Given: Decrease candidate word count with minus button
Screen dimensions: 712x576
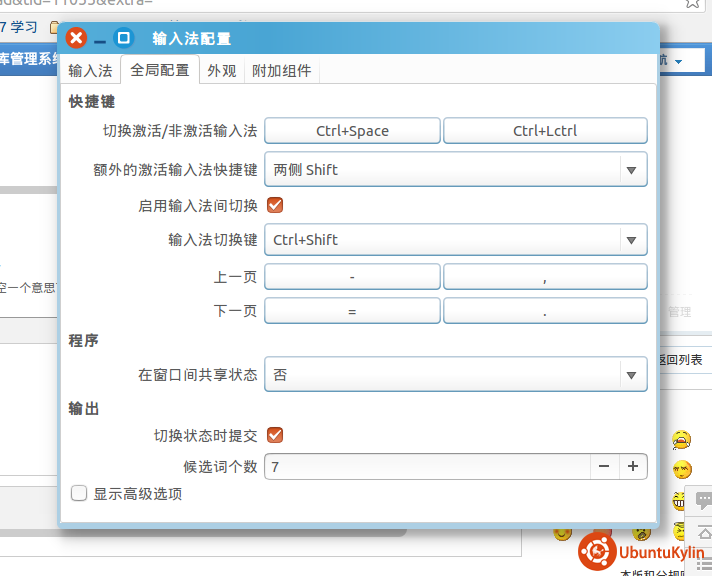Looking at the screenshot, I should click(604, 467).
